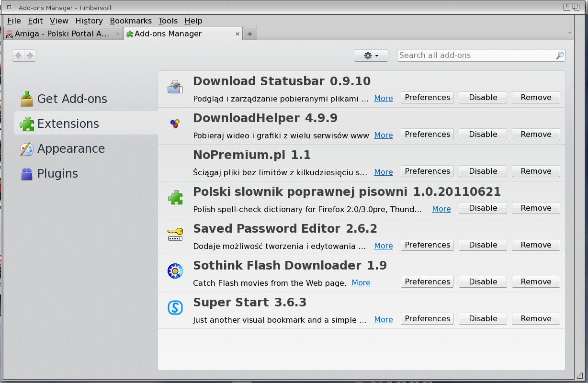Open Preferences for NoPremium.pl
Viewport: 588px width, 383px height.
coord(428,171)
